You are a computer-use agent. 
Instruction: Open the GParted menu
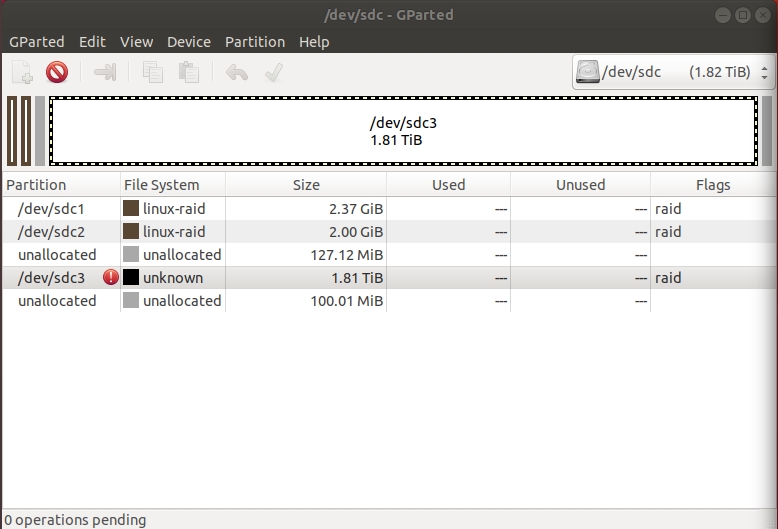point(37,42)
